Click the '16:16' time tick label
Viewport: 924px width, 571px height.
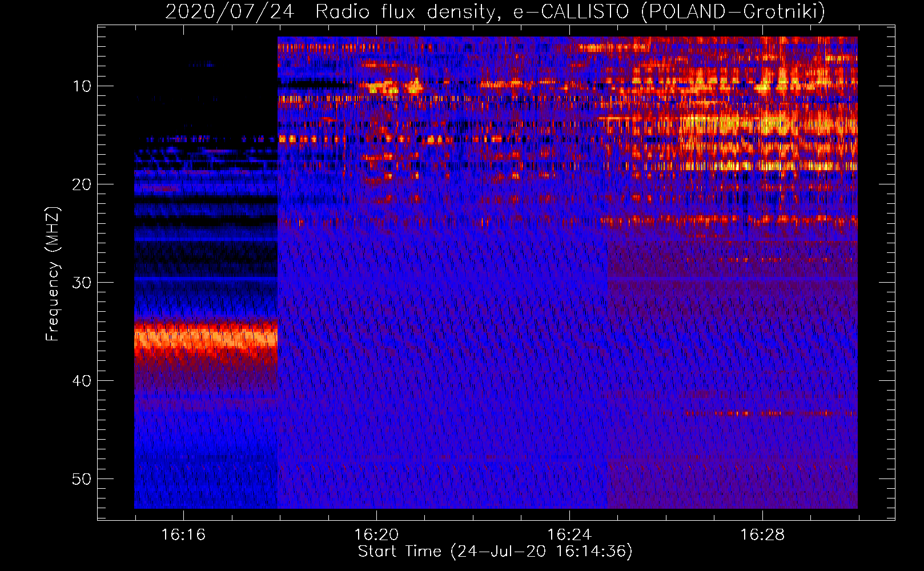tap(183, 535)
